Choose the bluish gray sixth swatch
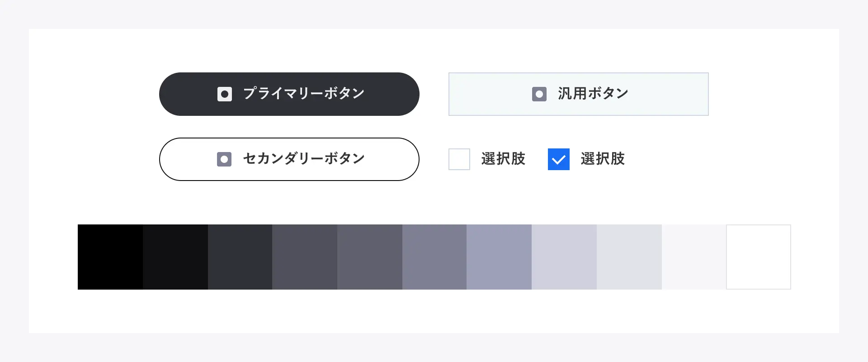 [x=434, y=257]
